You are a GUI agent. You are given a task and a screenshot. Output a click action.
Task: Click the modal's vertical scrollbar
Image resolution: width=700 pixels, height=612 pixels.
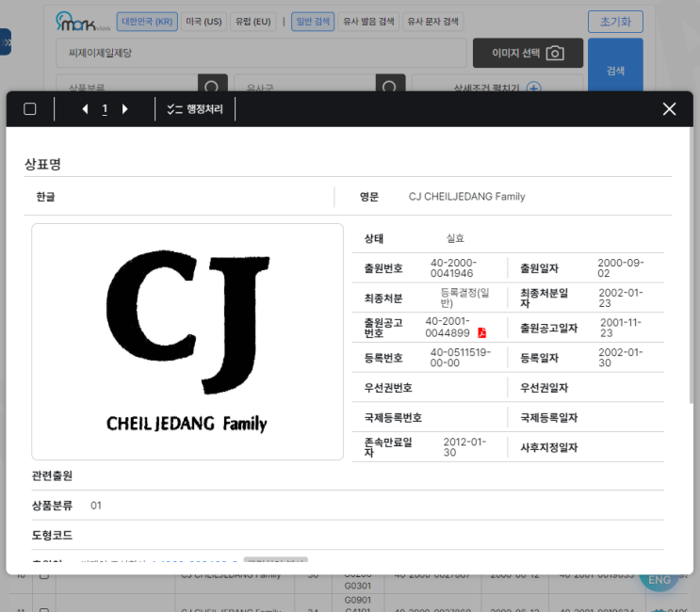[x=692, y=266]
